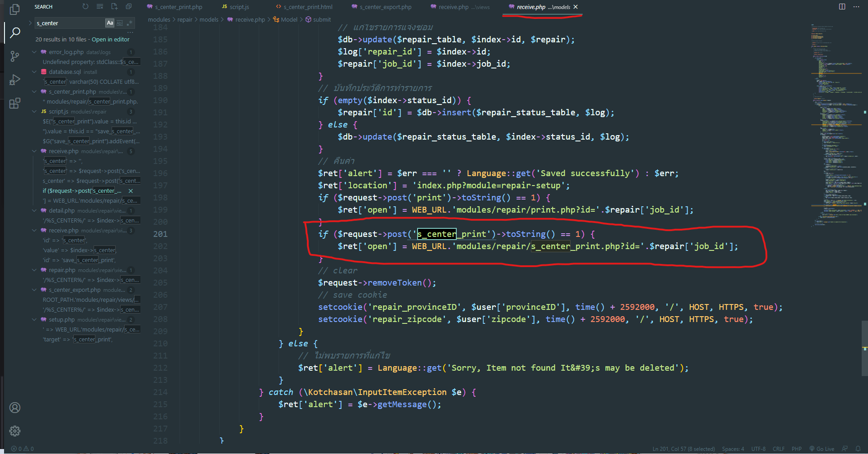
Task: Toggle Match Case in search box
Action: [x=110, y=23]
